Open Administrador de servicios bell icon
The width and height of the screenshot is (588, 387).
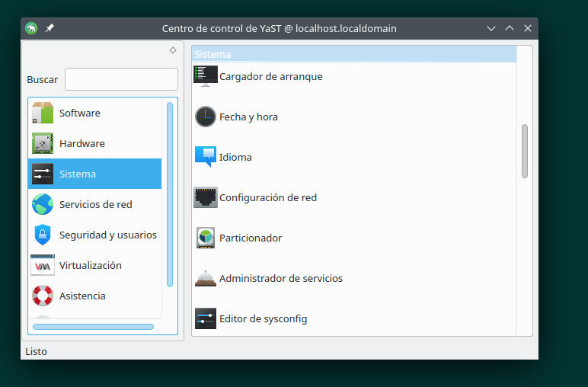click(206, 278)
